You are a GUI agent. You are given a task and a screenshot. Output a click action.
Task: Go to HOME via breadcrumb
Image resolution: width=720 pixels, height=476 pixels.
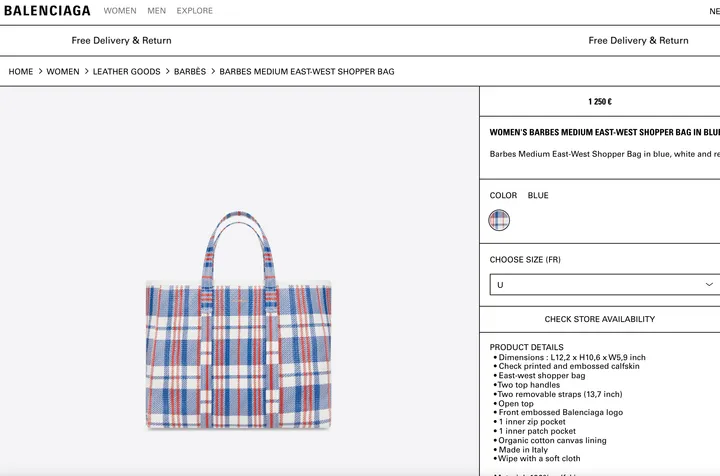coord(21,72)
